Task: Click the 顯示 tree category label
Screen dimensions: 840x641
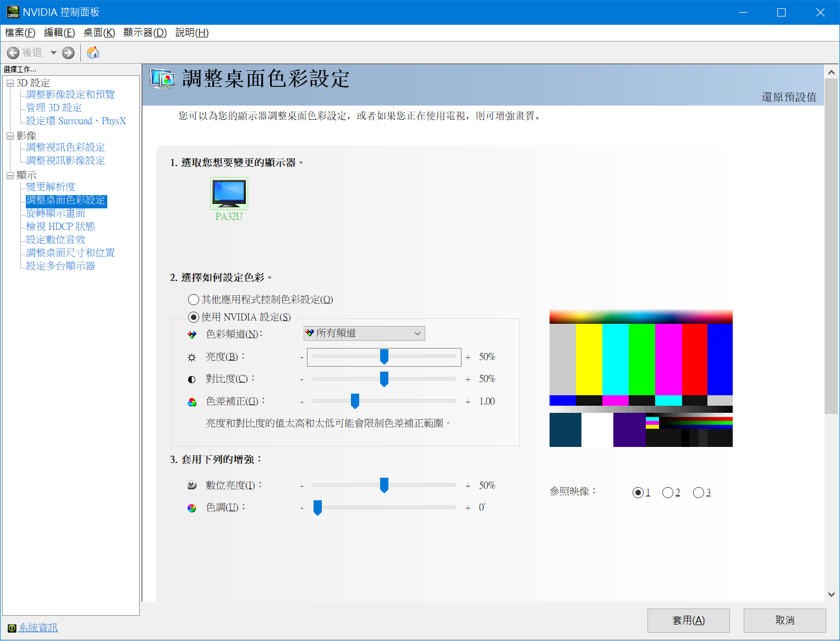Action: (x=26, y=175)
